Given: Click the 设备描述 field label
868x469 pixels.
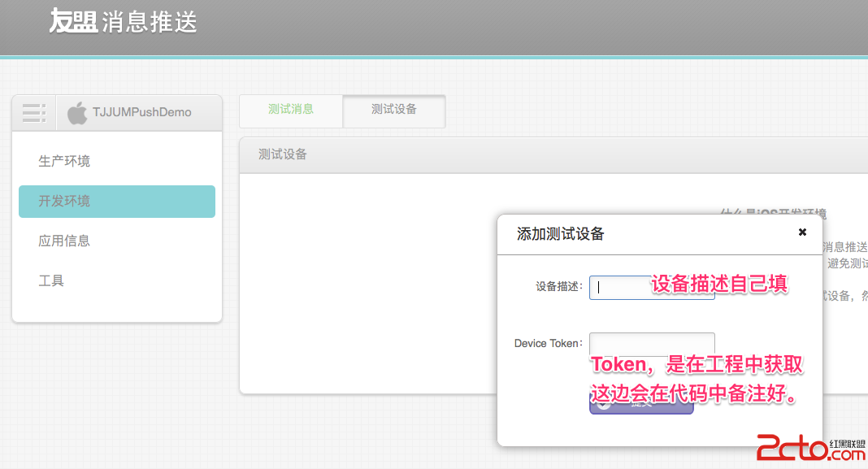Looking at the screenshot, I should tap(558, 286).
